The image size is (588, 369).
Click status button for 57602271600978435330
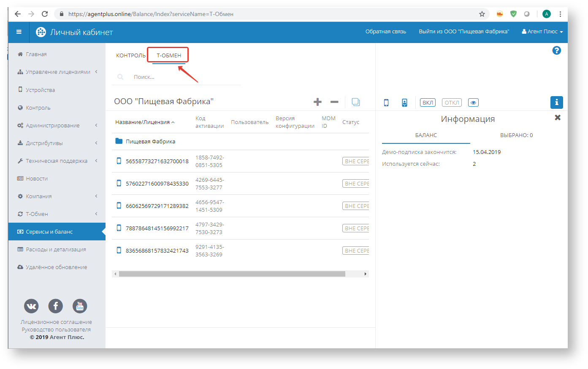click(x=356, y=183)
